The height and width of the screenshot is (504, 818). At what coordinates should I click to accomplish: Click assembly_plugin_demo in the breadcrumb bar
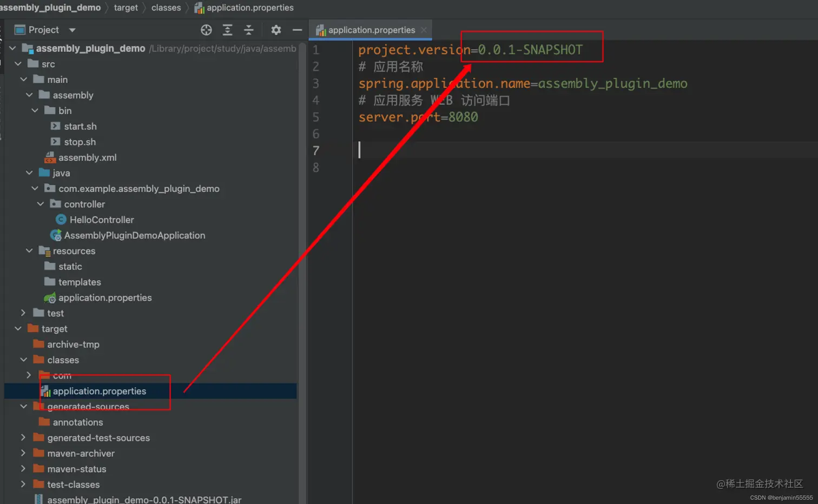click(50, 8)
